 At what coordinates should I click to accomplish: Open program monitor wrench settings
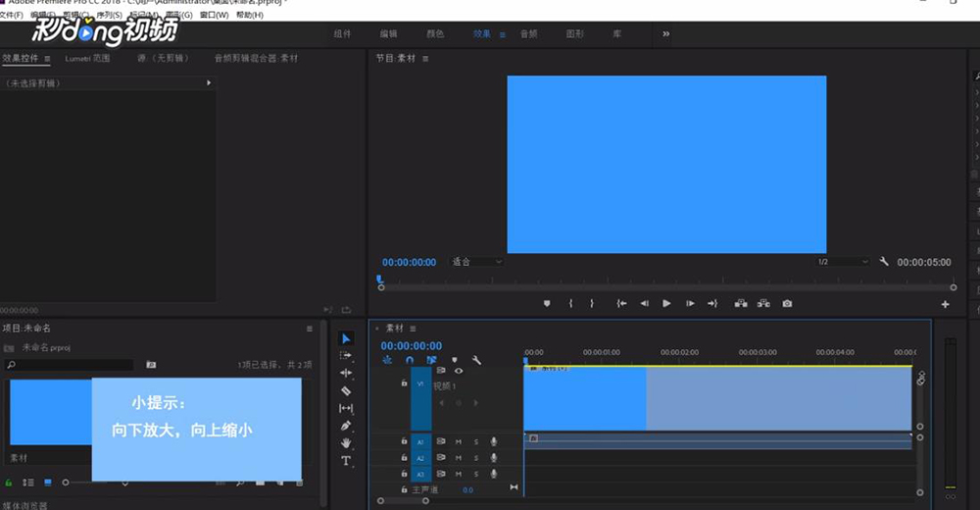[884, 262]
